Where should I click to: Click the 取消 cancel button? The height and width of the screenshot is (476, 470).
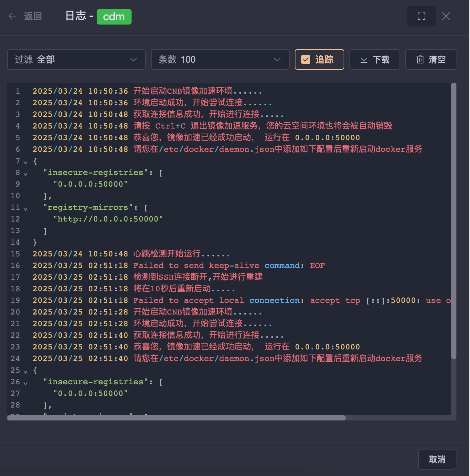[x=437, y=459]
